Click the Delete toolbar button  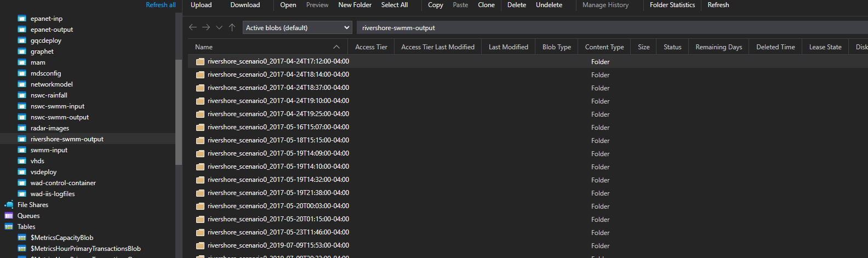517,5
